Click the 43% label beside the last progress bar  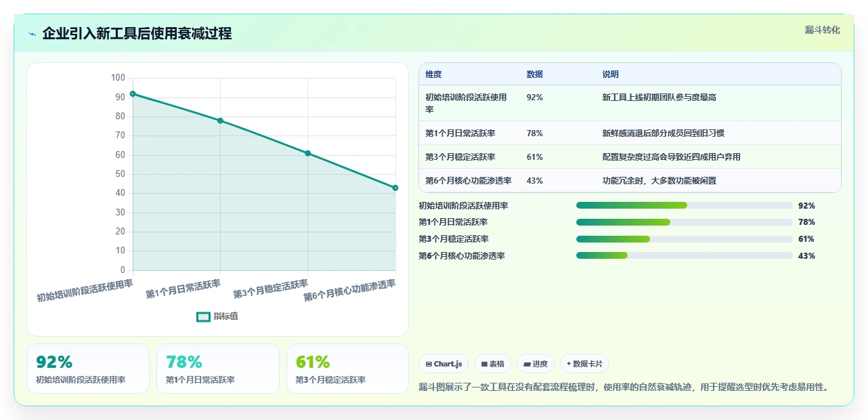click(x=806, y=256)
